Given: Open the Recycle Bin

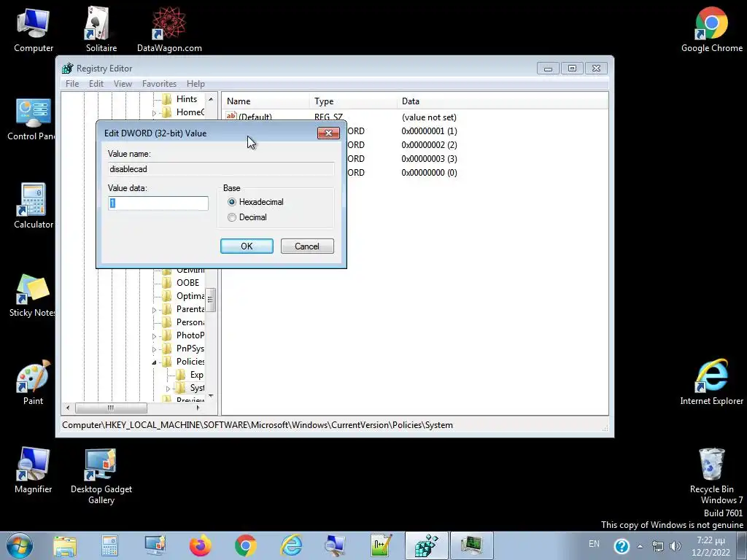Looking at the screenshot, I should 711,470.
